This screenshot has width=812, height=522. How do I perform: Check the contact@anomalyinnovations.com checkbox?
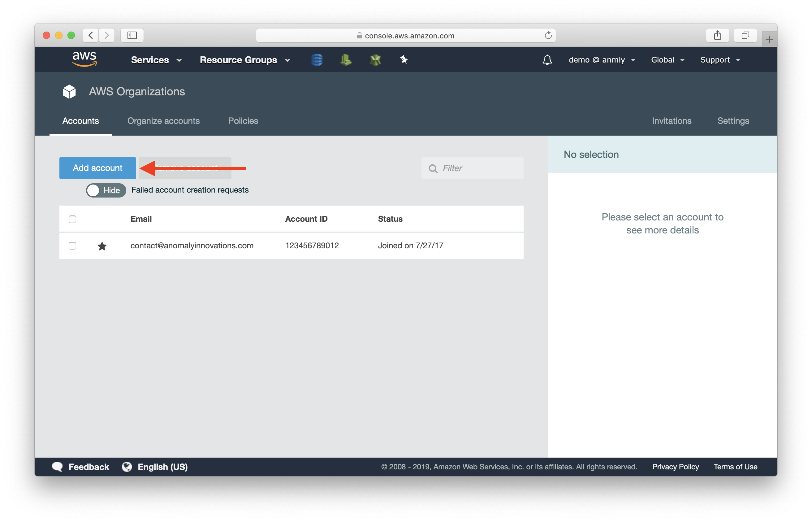point(71,245)
